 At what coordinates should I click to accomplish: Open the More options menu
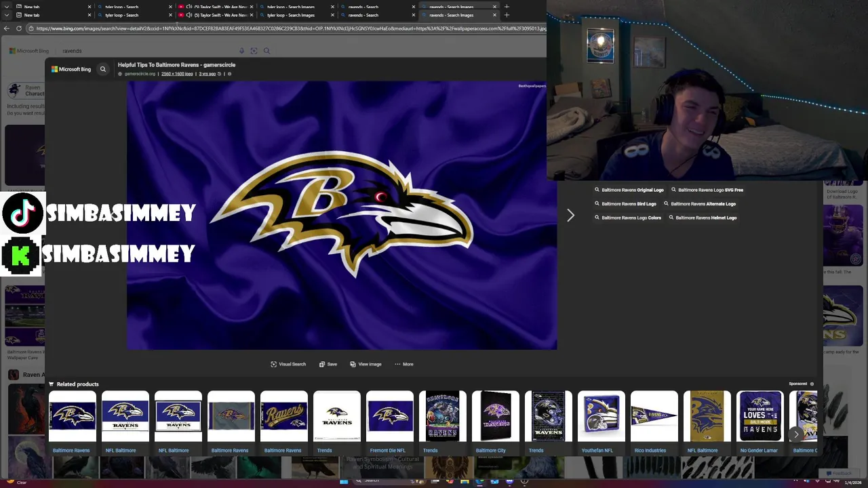[x=403, y=364]
